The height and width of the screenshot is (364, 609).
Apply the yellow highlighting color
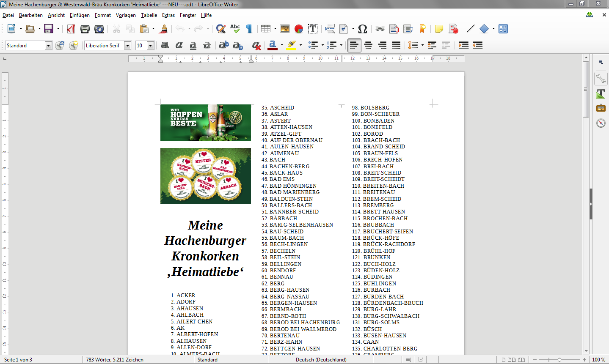tap(291, 45)
